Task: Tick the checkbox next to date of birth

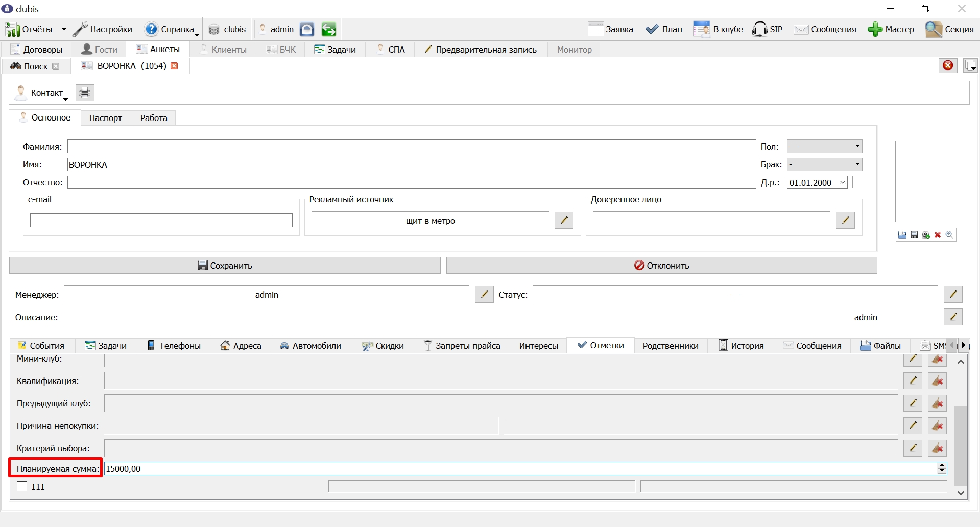Action: [857, 182]
